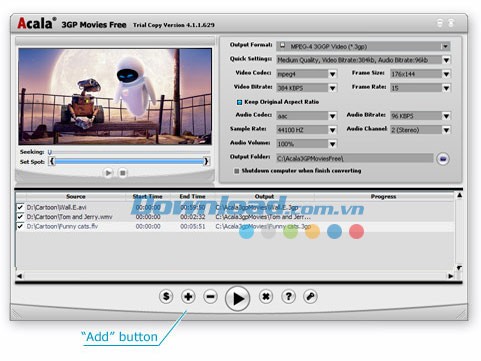
Task: Click the 00:02:32 end time cell
Action: (x=192, y=217)
